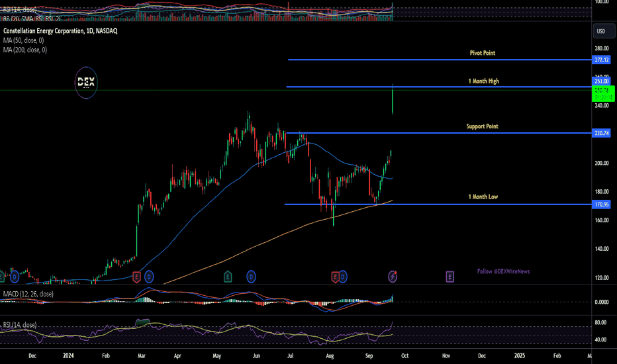Image resolution: width=617 pixels, height=364 pixels.
Task: Click the 253.00 price label
Action: tap(601, 81)
